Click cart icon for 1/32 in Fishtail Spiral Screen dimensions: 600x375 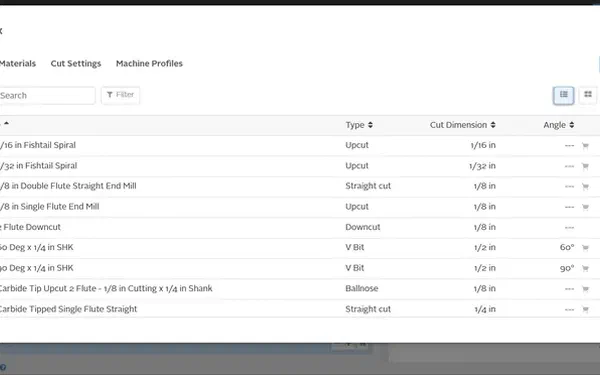585,166
